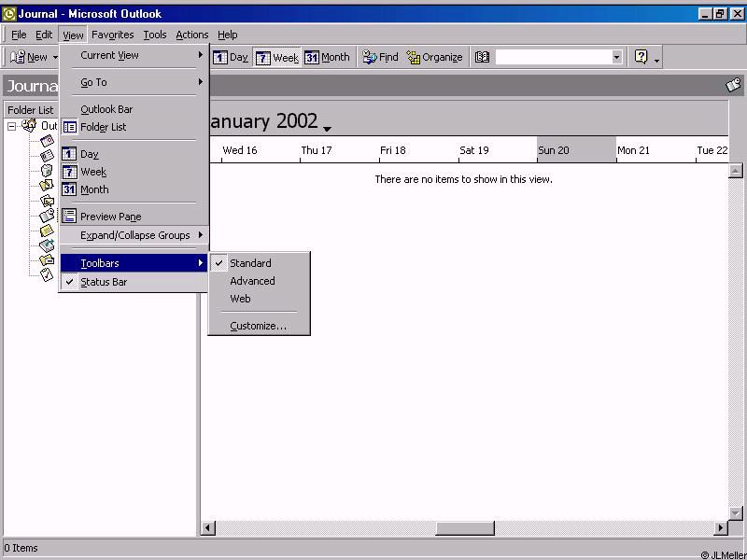Open toolbar options arrow beside Help icon

pyautogui.click(x=656, y=61)
